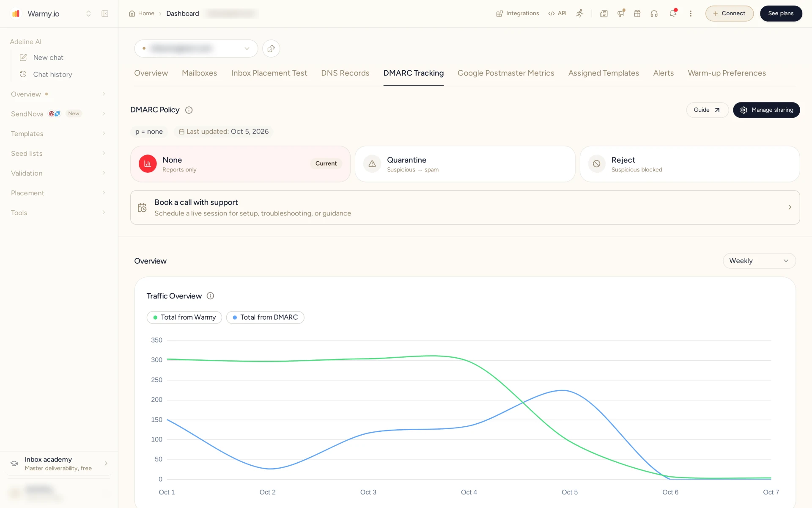Click the share icon beside domain selector

tap(271, 48)
